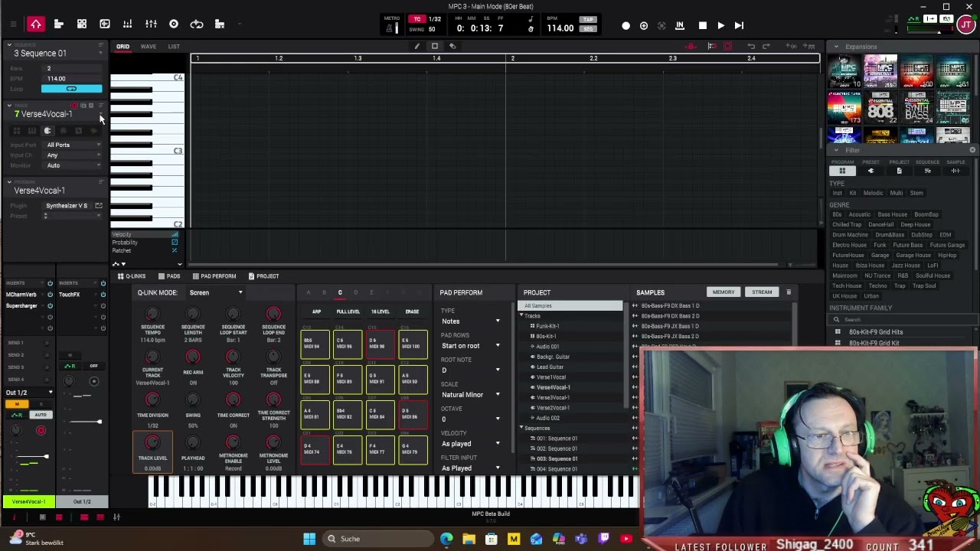The height and width of the screenshot is (551, 980).
Task: Open the Pad Rows Start on root dropdown
Action: (x=470, y=346)
